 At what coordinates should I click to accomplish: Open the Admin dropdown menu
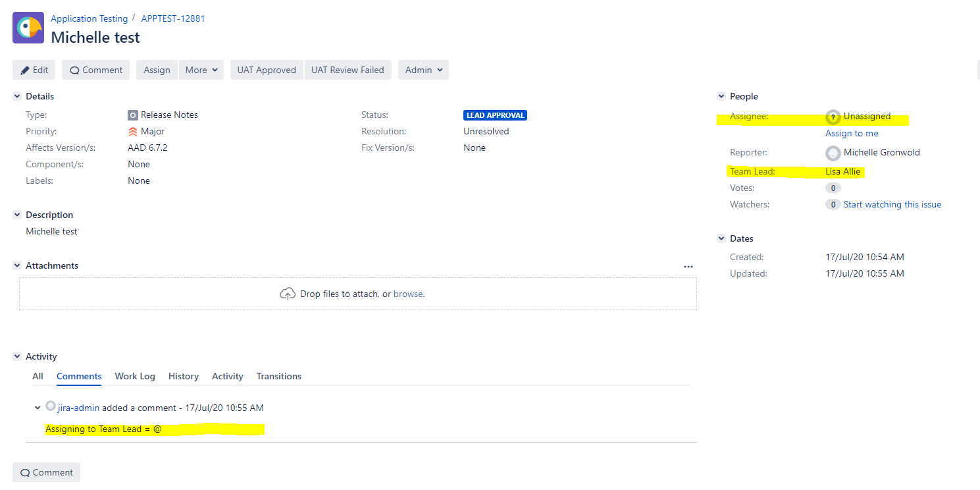click(x=423, y=70)
